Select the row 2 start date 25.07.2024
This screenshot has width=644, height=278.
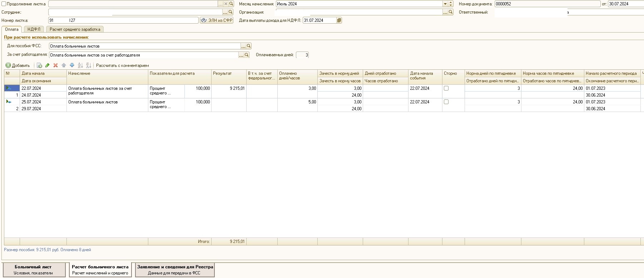pyautogui.click(x=43, y=102)
